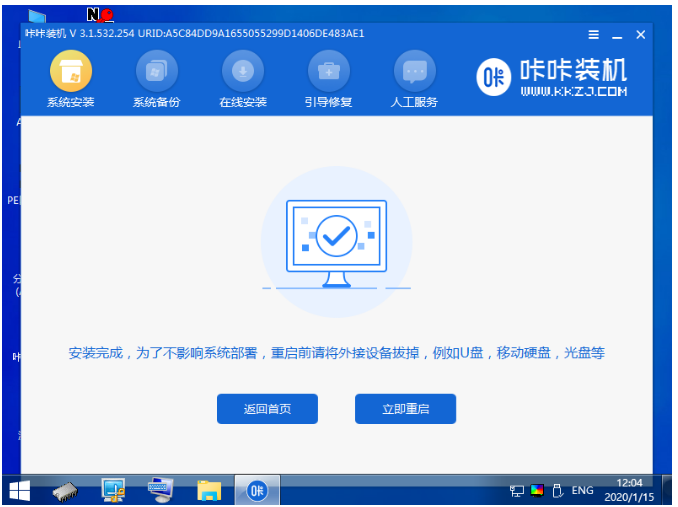
Task: Click the completed monitor checkmark illustration
Action: (x=336, y=243)
